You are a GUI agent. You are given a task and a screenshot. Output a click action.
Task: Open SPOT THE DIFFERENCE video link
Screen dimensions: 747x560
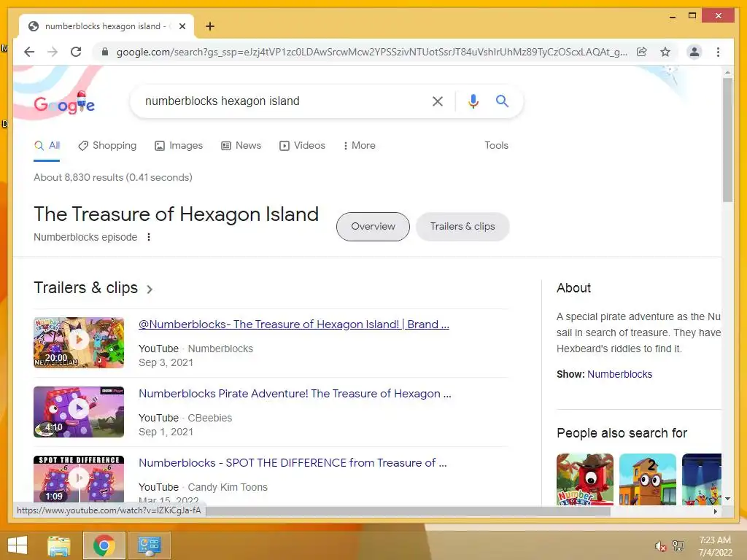tap(293, 463)
